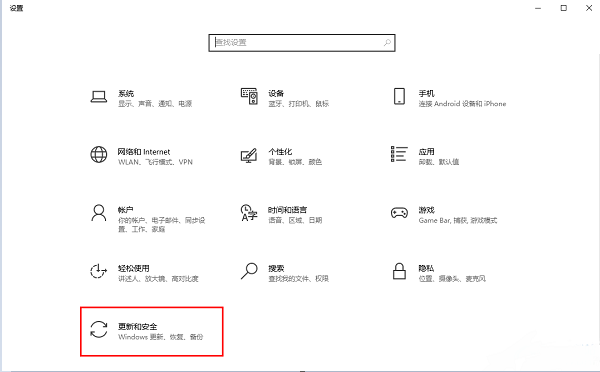Open the 轻松使用 icon

[x=98, y=271]
